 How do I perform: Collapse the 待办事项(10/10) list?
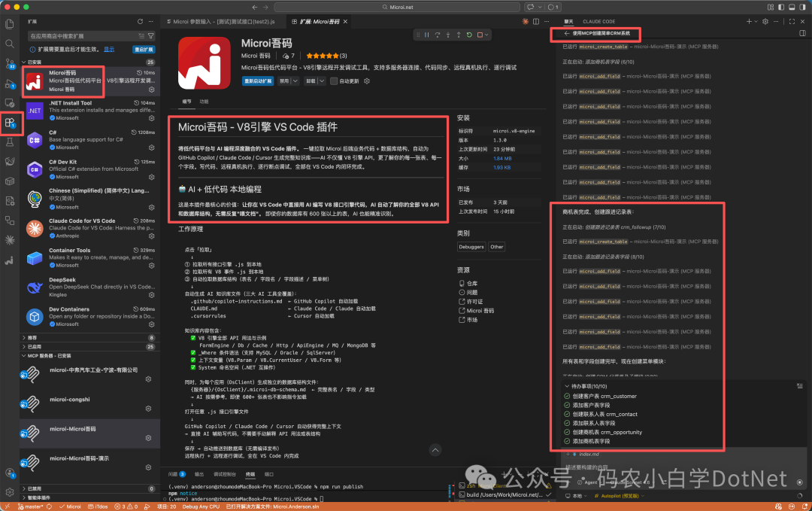[567, 386]
